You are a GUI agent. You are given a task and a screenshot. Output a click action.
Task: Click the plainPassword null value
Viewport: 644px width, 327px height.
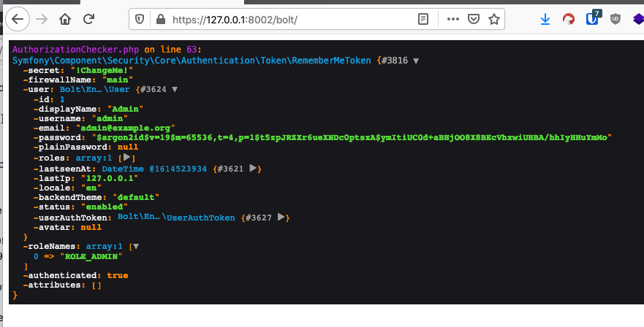128,147
